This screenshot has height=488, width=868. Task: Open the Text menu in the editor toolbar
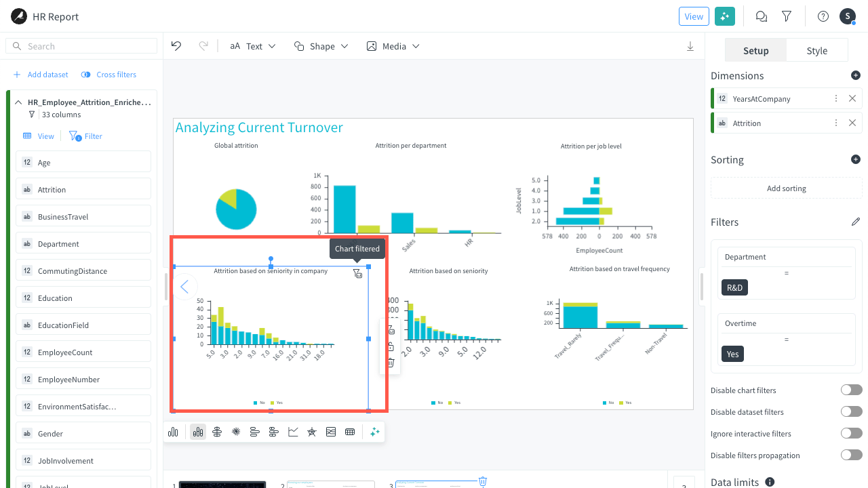pos(252,45)
